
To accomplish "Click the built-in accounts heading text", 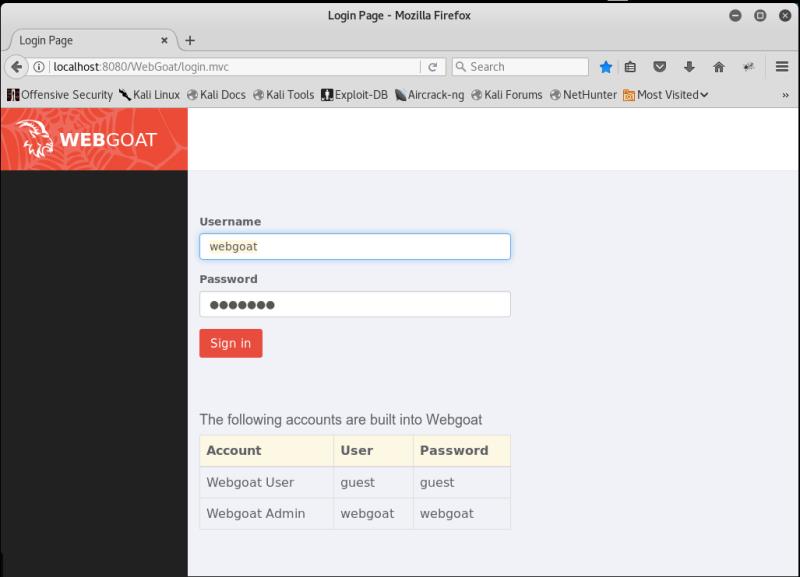I will coord(340,419).
